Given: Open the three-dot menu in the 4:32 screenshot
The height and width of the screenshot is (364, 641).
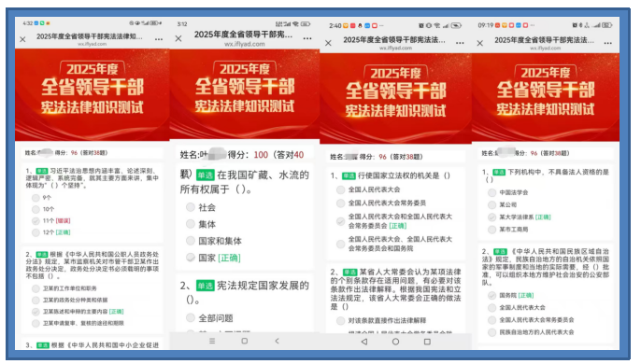Looking at the screenshot, I should click(x=159, y=39).
